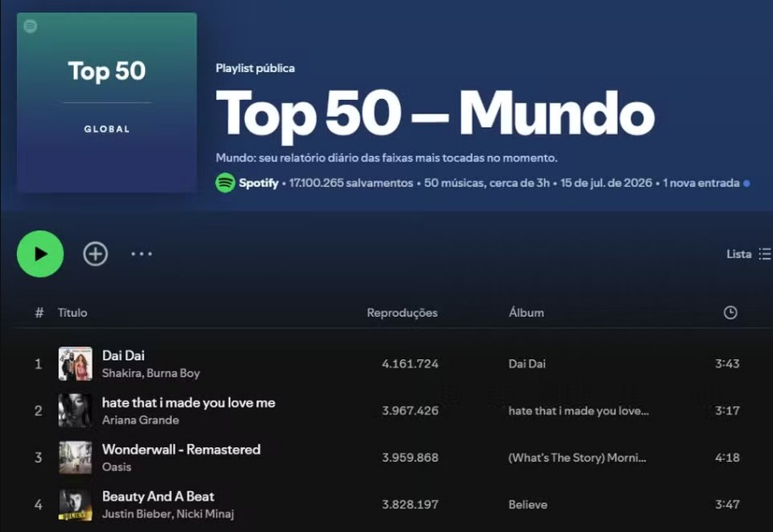Click the Ariana Grande track cover thumbnail
773x532 pixels.
[x=75, y=410]
